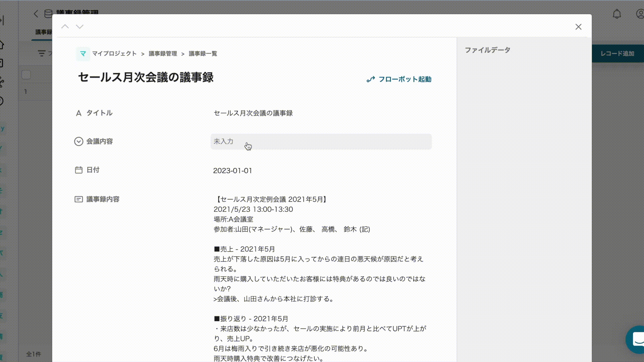
Task: Click the date value 2023-01-01
Action: [x=232, y=171]
